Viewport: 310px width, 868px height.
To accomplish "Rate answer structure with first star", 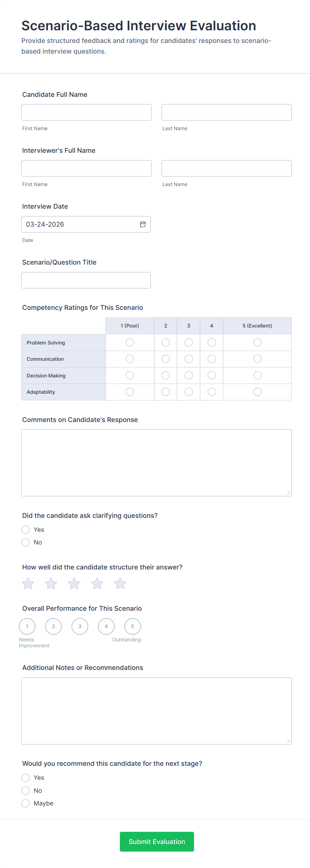I will [28, 583].
